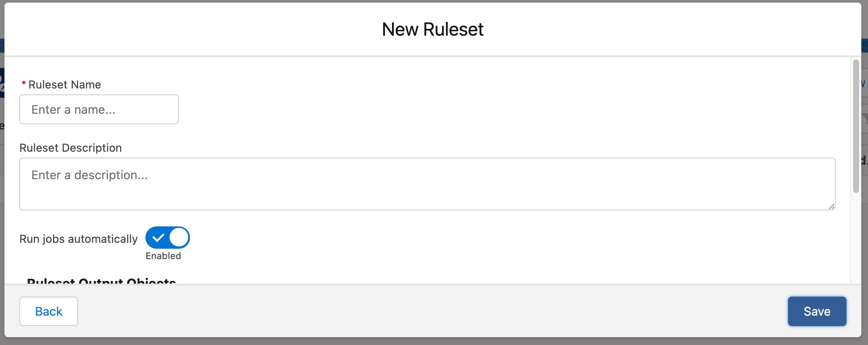
Task: Click the modal's vertical scrollbar thumb
Action: [x=856, y=126]
